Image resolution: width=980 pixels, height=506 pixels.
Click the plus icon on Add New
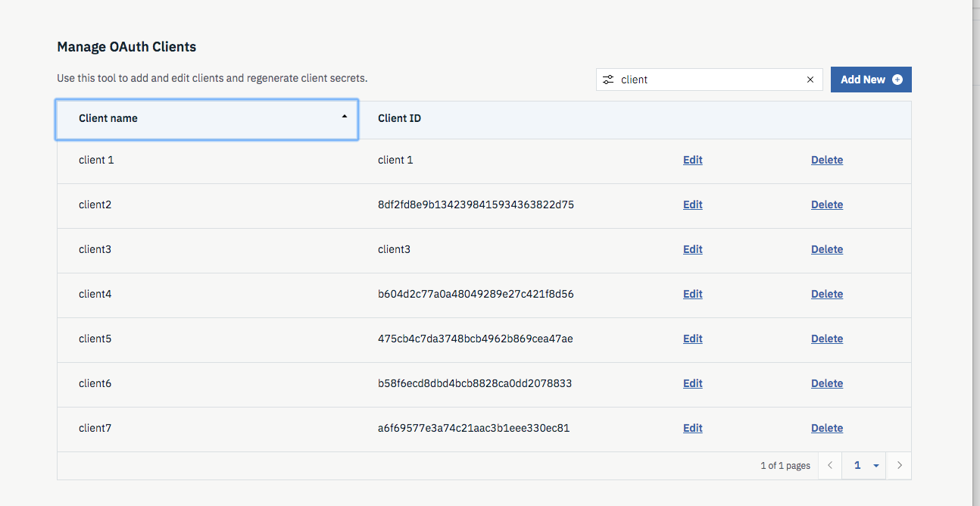point(897,79)
